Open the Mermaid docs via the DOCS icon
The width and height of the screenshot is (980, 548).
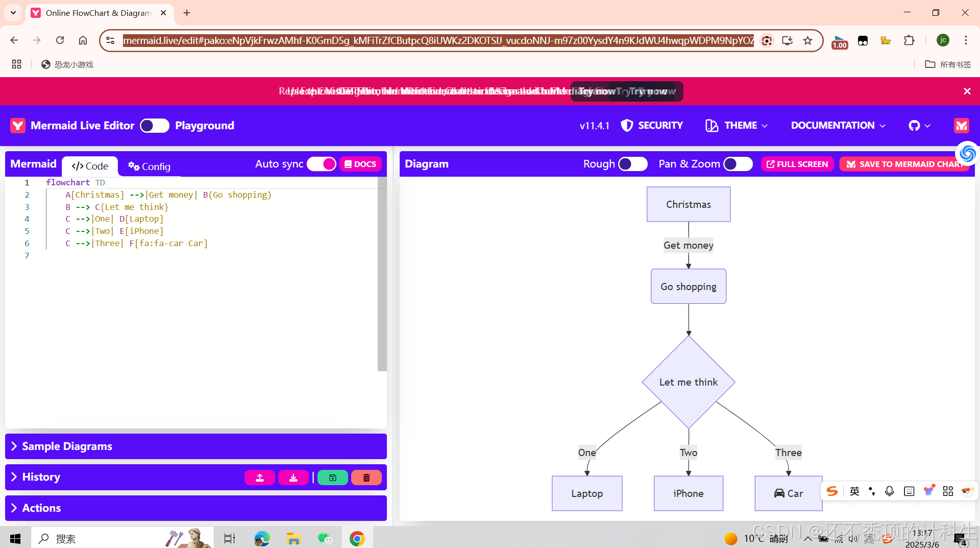tap(361, 163)
